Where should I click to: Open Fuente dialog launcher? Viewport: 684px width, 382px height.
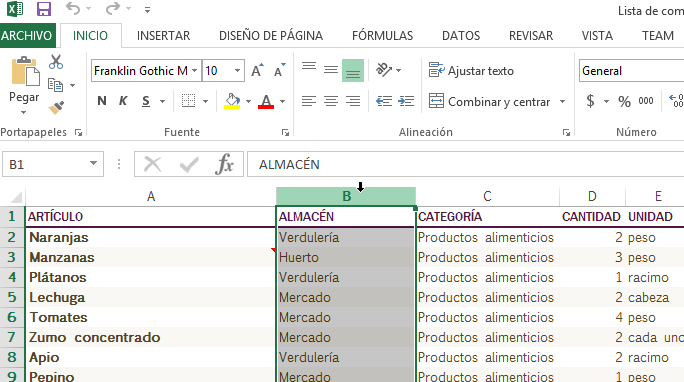pos(285,133)
